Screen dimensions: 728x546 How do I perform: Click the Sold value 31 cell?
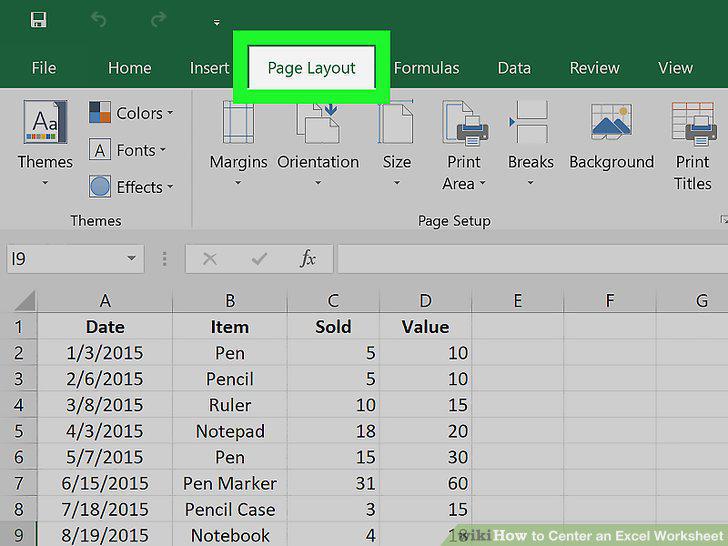pos(333,483)
